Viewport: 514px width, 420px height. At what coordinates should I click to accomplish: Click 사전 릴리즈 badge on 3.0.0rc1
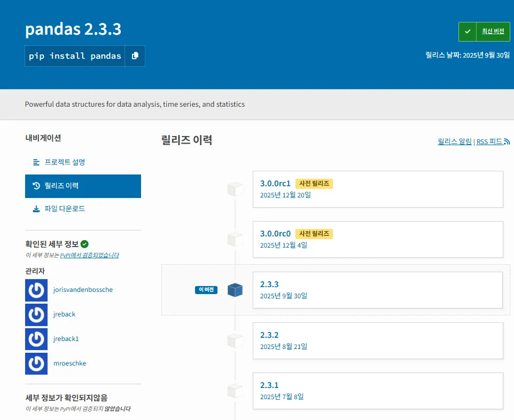(314, 184)
